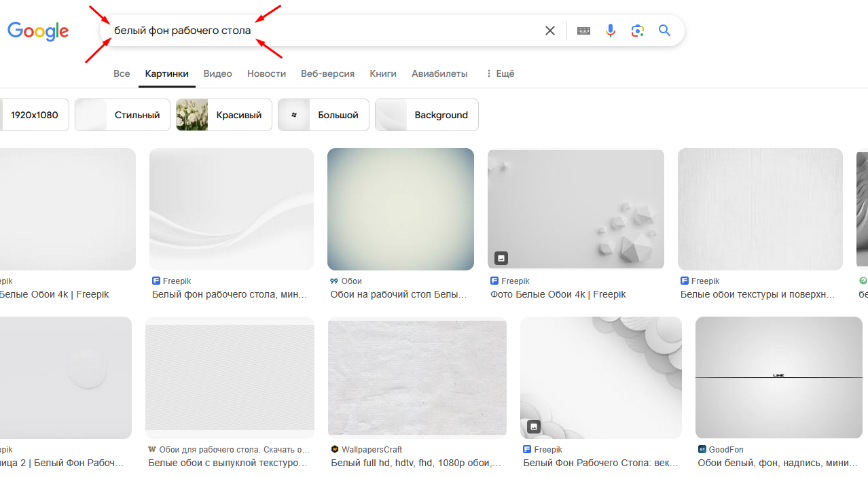Clear the search query with X icon
This screenshot has width=868, height=477.
[x=550, y=31]
